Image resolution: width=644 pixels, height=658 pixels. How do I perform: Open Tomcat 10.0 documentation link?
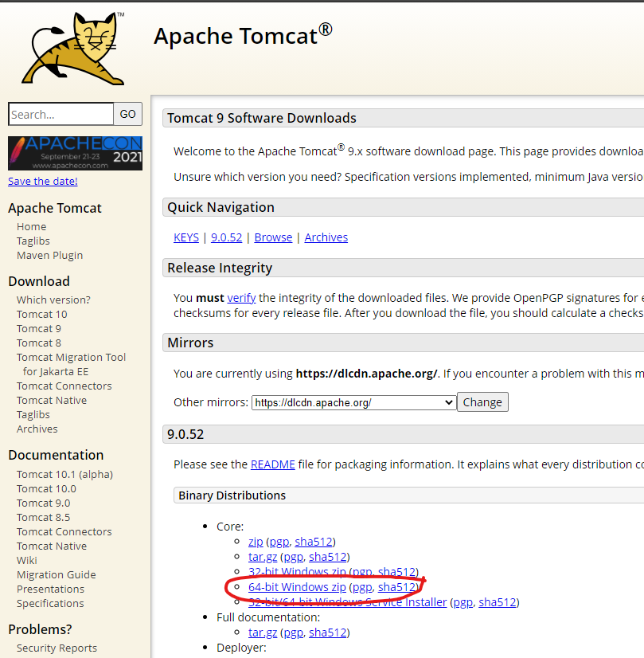coord(46,489)
